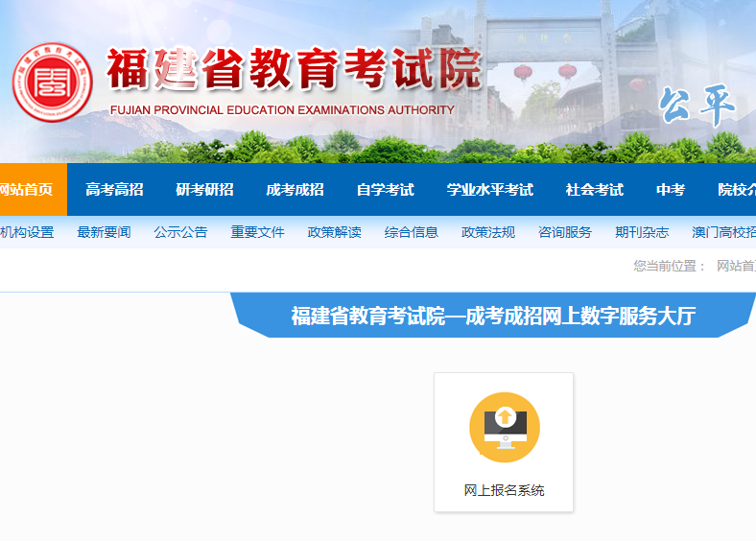Click 网站首页 breadcrumb link
Screen dimensions: 756x541
click(x=736, y=266)
